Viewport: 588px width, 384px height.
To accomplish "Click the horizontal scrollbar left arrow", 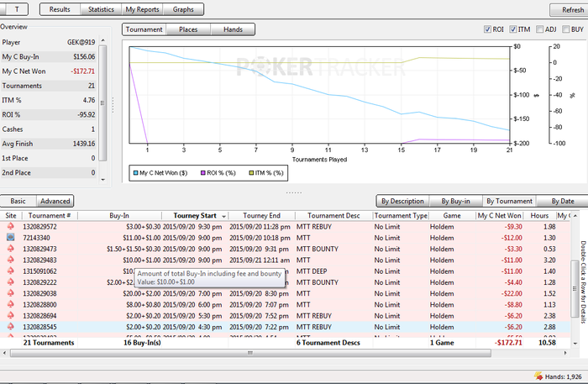I will coord(4,353).
